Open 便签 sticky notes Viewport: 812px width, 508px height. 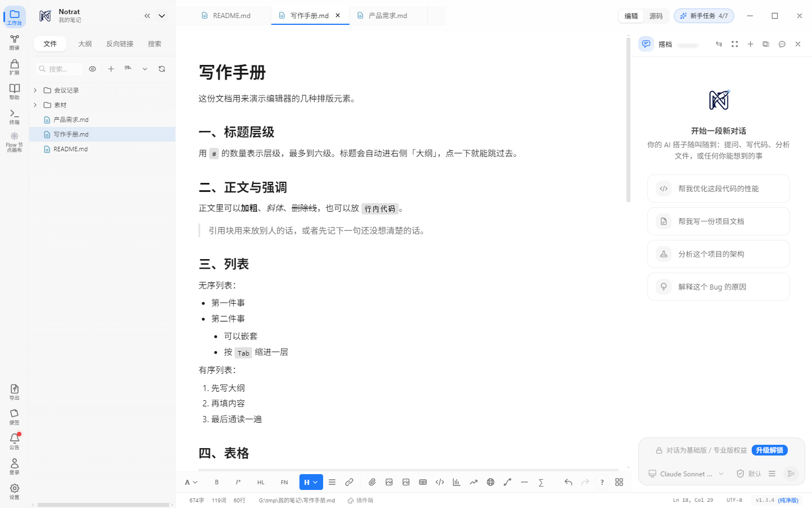point(15,417)
